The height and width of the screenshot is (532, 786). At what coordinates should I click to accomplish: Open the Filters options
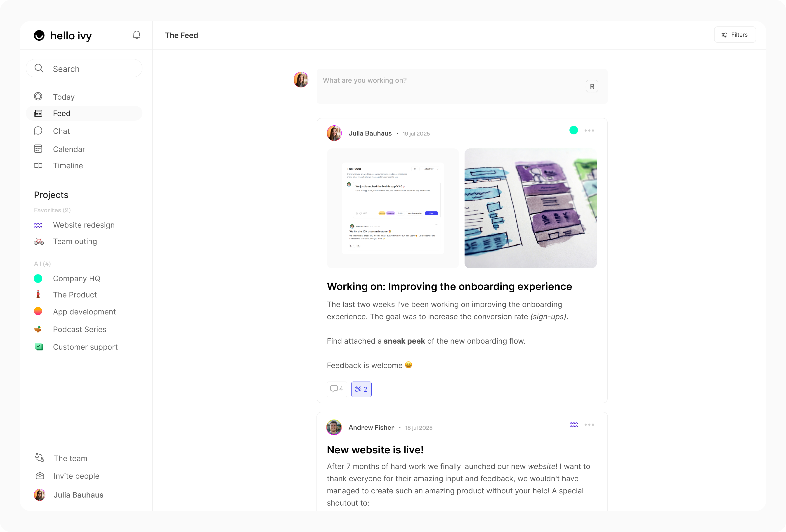tap(735, 35)
